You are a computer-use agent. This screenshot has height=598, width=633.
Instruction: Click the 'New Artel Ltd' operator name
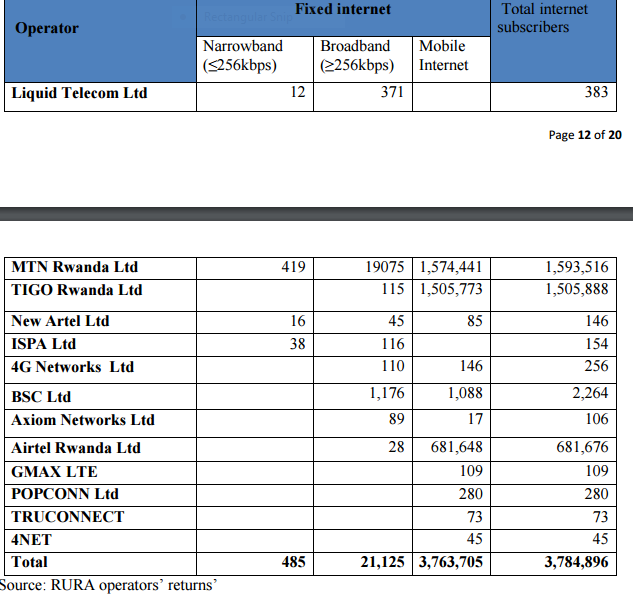[60, 321]
